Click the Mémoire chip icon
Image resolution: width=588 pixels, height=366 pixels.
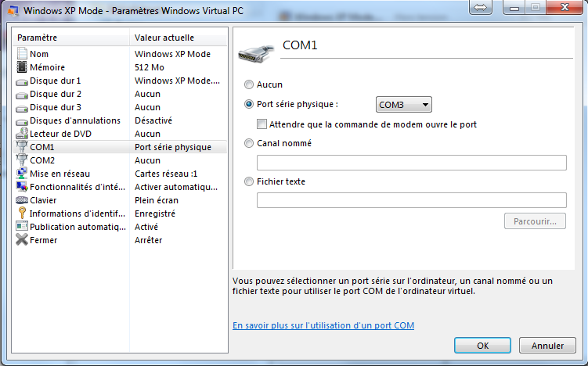[22, 67]
